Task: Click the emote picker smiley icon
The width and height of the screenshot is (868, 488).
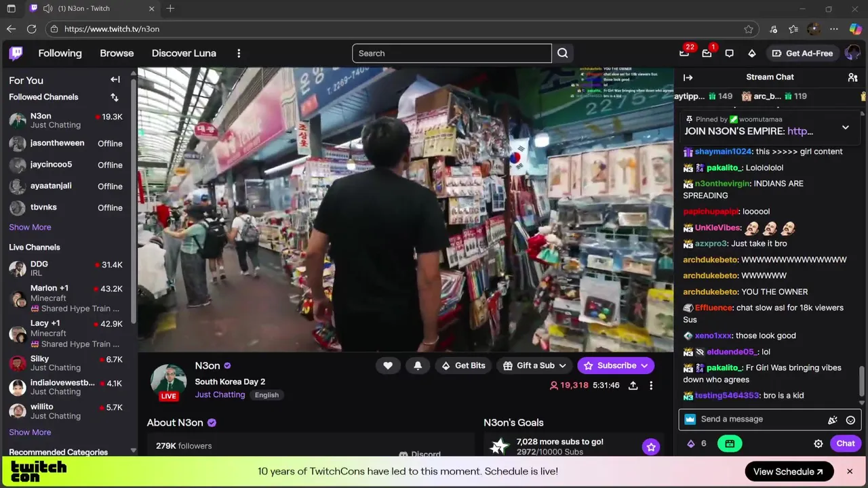Action: tap(850, 420)
